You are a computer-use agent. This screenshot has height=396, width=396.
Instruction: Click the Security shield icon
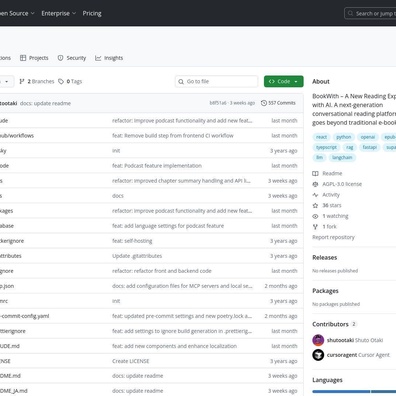[60, 58]
